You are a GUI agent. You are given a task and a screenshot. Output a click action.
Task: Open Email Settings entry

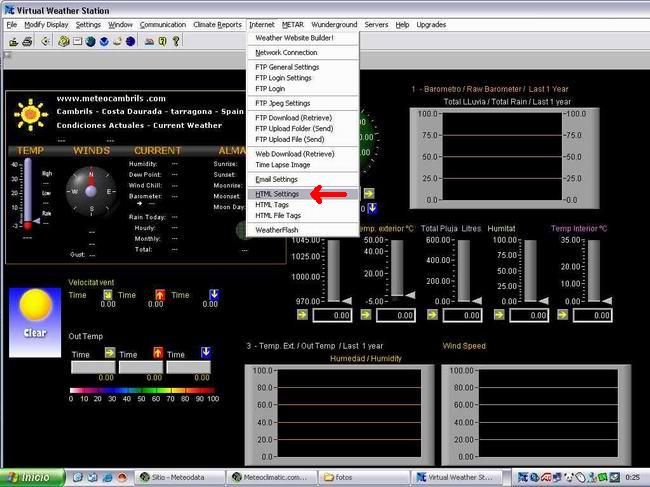pos(303,179)
